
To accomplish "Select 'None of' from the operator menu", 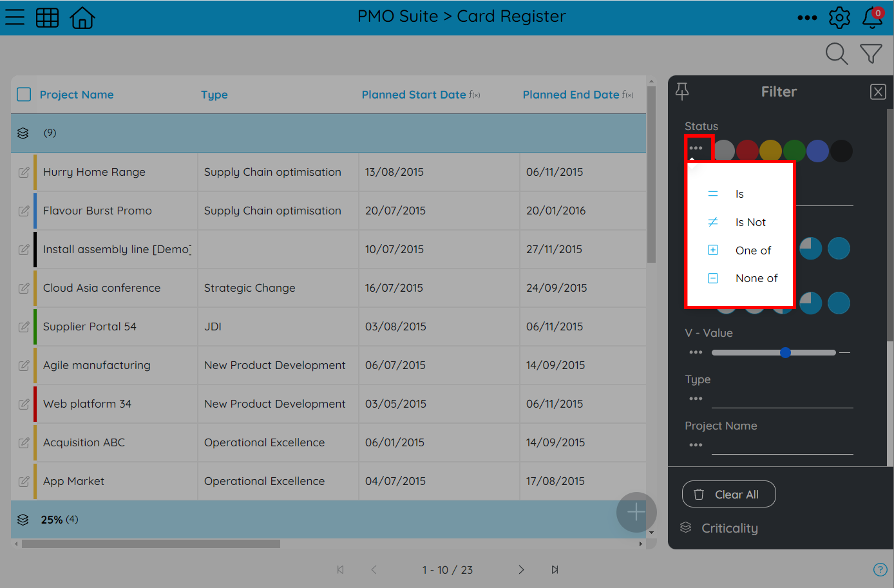I will (x=756, y=278).
